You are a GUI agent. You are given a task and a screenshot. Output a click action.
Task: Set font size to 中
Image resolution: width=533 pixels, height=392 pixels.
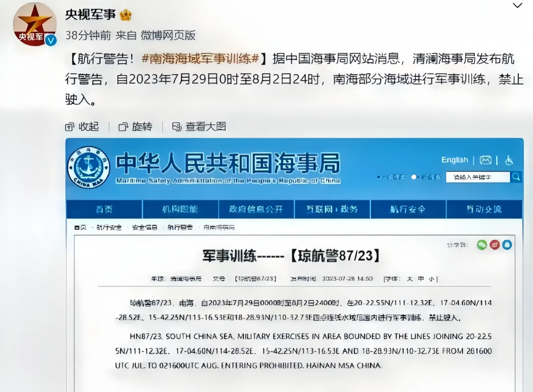(x=421, y=279)
